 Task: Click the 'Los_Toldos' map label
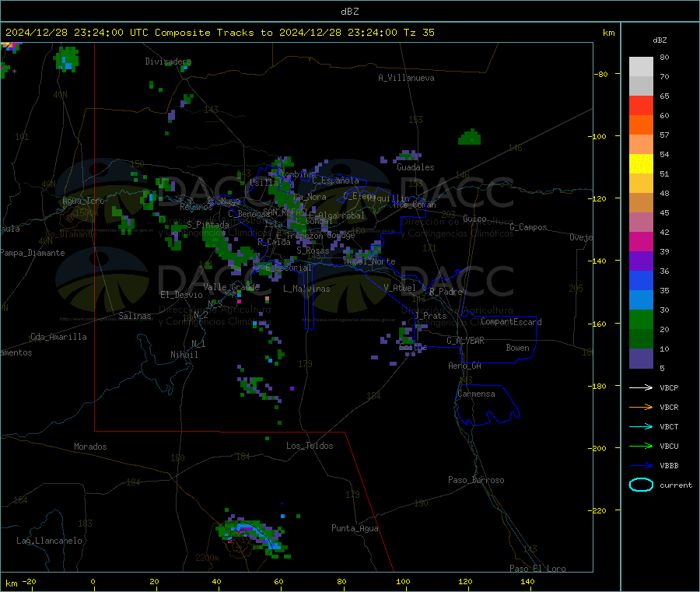pyautogui.click(x=310, y=446)
